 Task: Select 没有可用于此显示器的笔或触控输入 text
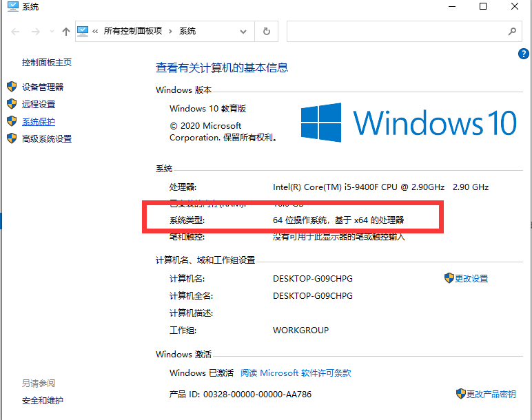339,237
